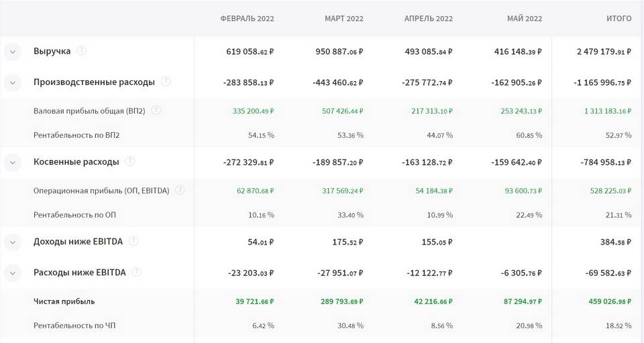Click help icon next to Косвенные расходы

(x=130, y=161)
